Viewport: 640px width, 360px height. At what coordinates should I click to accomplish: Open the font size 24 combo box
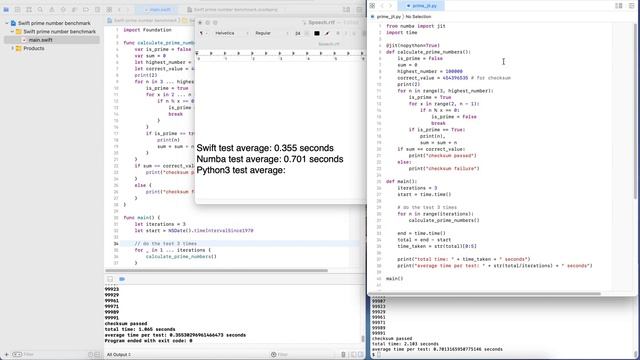301,33
